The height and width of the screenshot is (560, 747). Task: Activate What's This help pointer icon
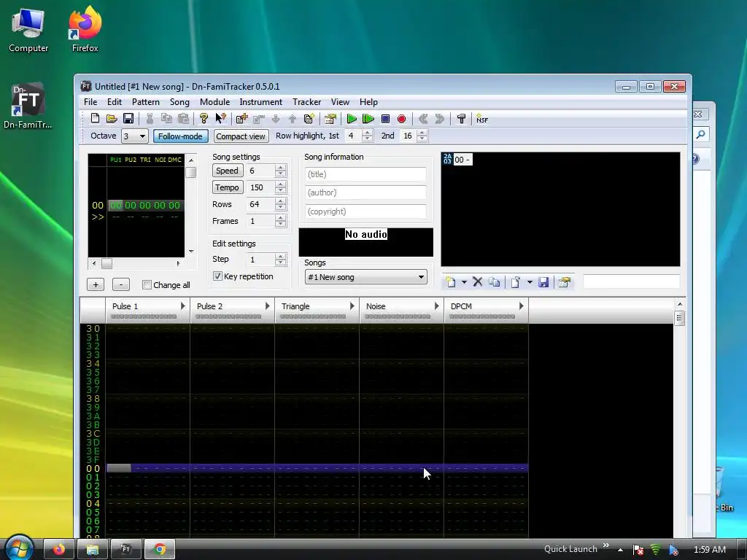[x=220, y=119]
